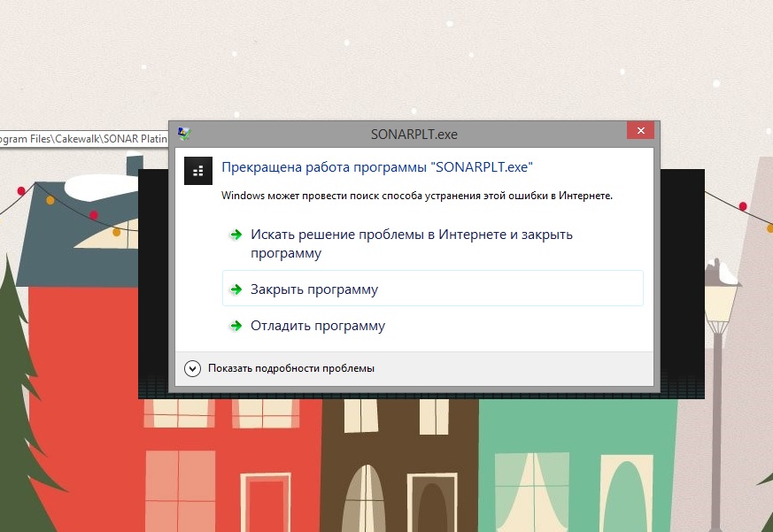
Task: Choose 'Закрыть программу' option
Action: [433, 289]
